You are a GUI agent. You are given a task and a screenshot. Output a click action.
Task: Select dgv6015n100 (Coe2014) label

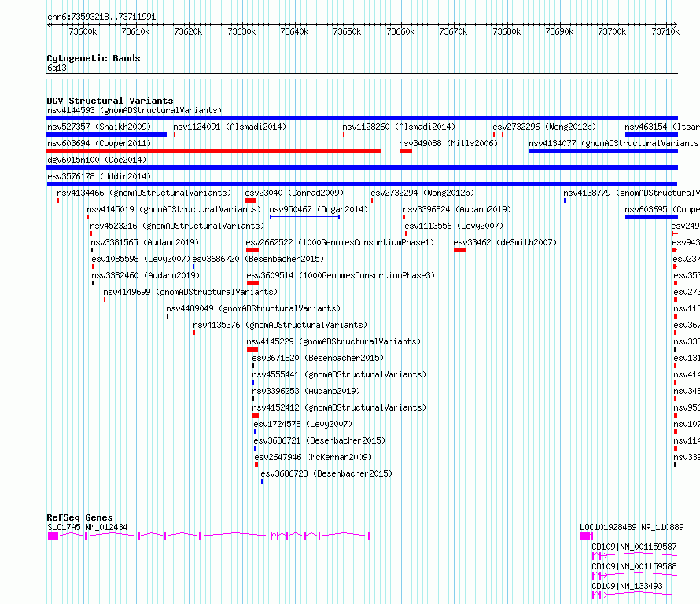coord(97,160)
